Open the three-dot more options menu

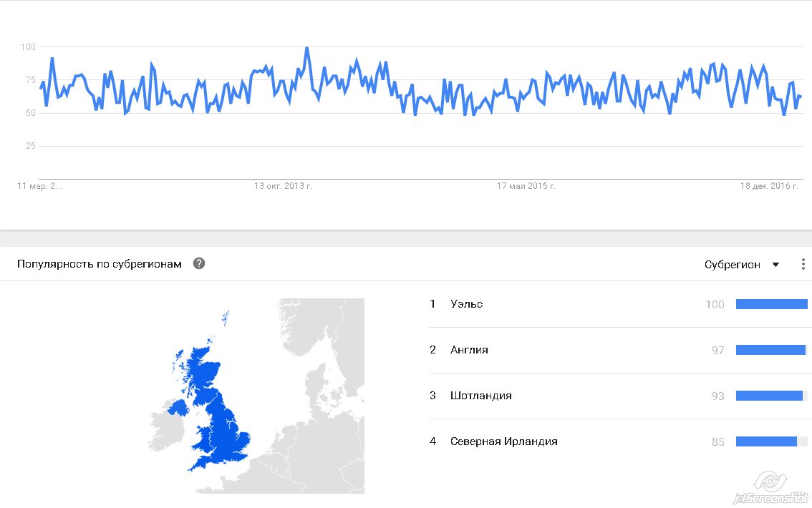(x=803, y=264)
